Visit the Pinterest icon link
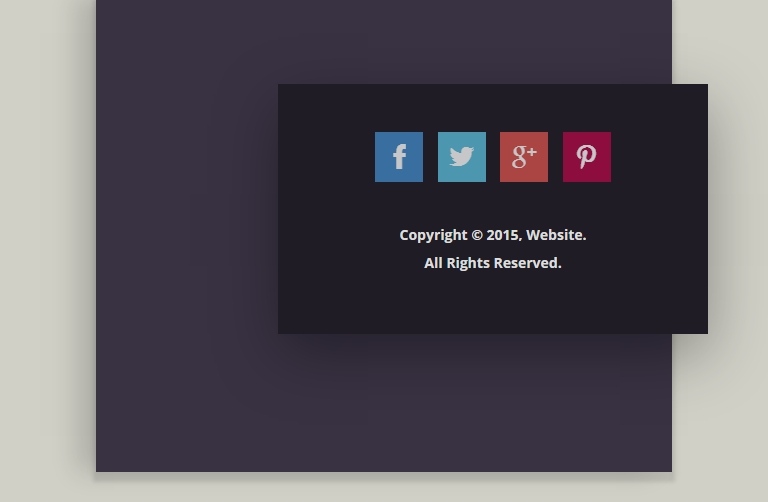This screenshot has width=768, height=502. (587, 157)
